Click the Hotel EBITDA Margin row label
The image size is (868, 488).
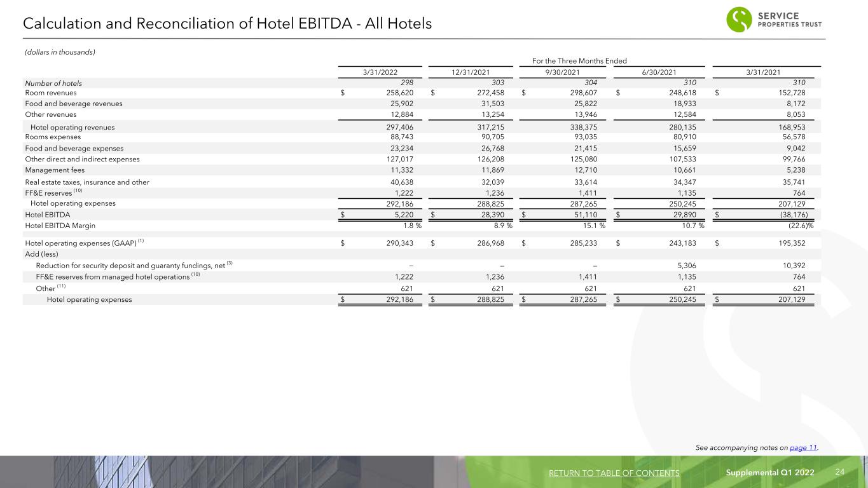tap(61, 226)
